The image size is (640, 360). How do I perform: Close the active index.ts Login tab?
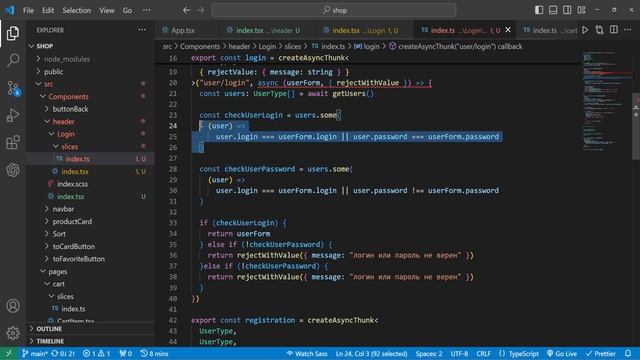point(508,30)
